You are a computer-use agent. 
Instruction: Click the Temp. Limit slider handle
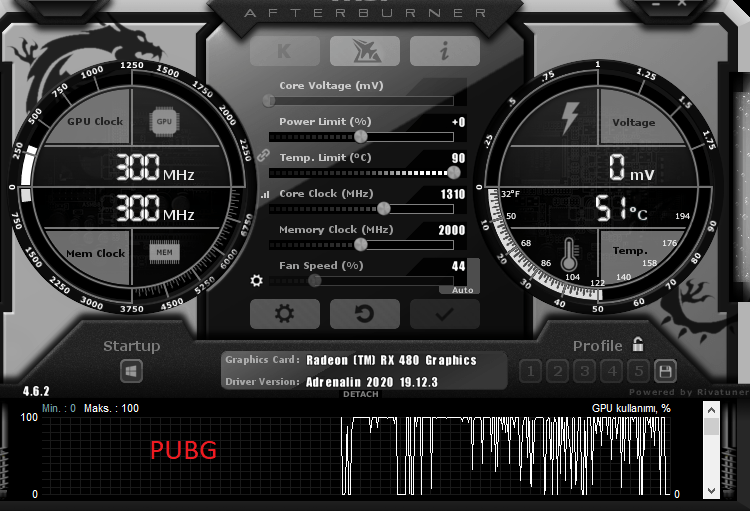(x=453, y=173)
